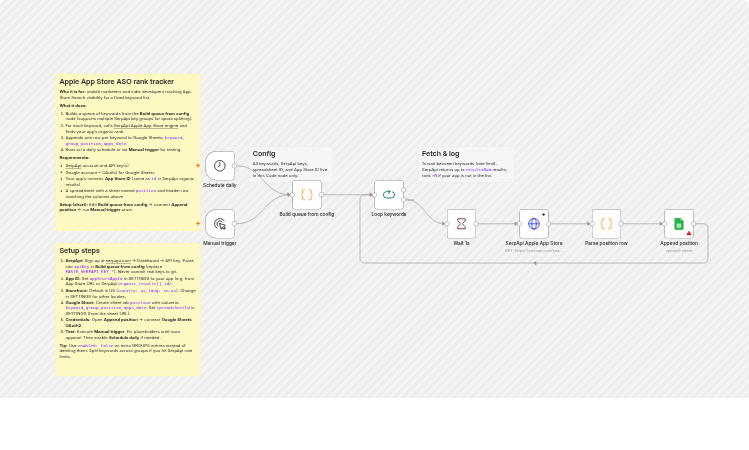
Task: Select the Schedule daily clock node
Action: (220, 166)
